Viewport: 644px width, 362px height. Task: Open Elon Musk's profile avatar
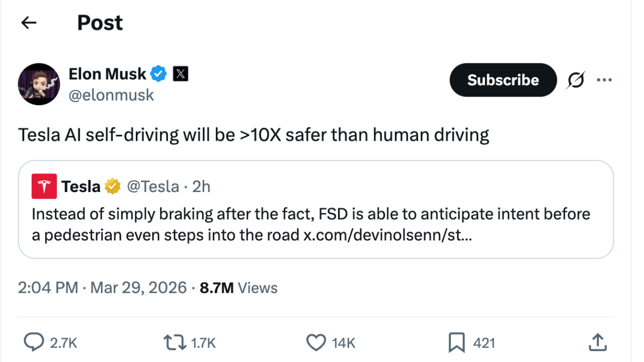(x=39, y=84)
